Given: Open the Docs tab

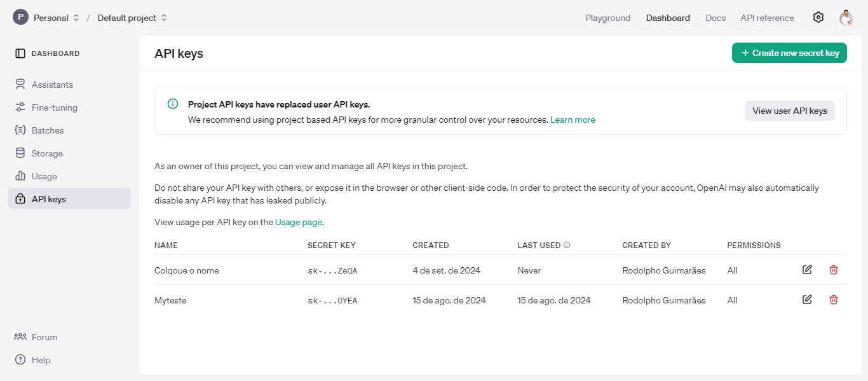Looking at the screenshot, I should point(715,18).
